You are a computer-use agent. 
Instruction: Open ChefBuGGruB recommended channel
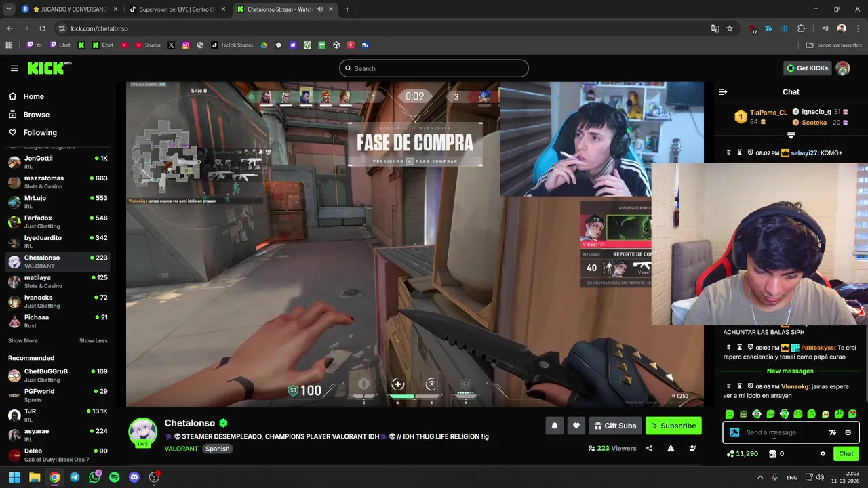coord(58,375)
